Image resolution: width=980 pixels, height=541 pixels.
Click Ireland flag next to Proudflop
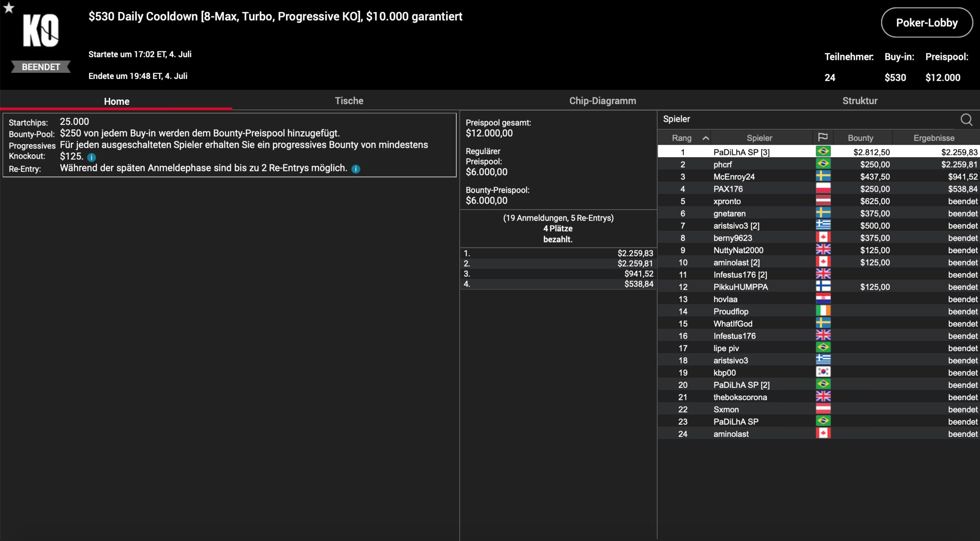tap(823, 311)
